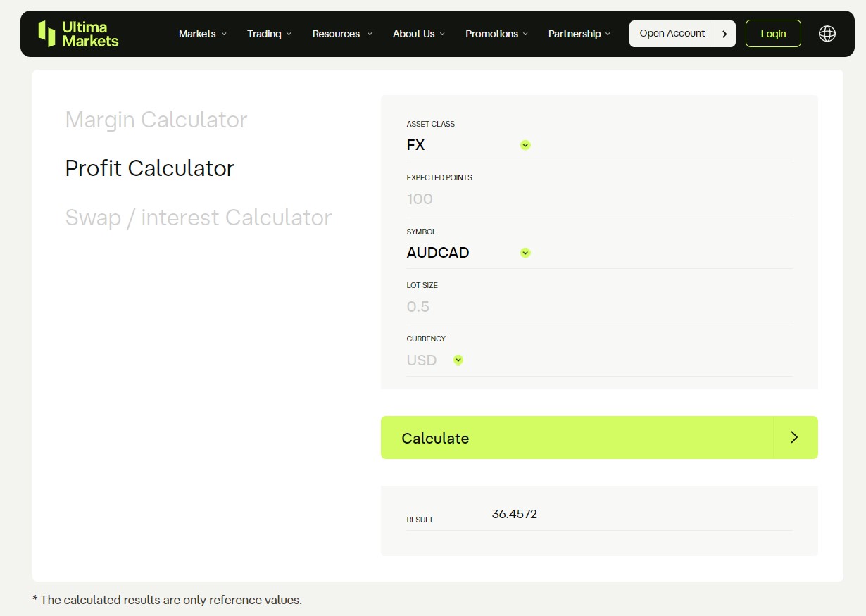Expand the Trading menu
This screenshot has height=616, width=866.
(x=269, y=34)
